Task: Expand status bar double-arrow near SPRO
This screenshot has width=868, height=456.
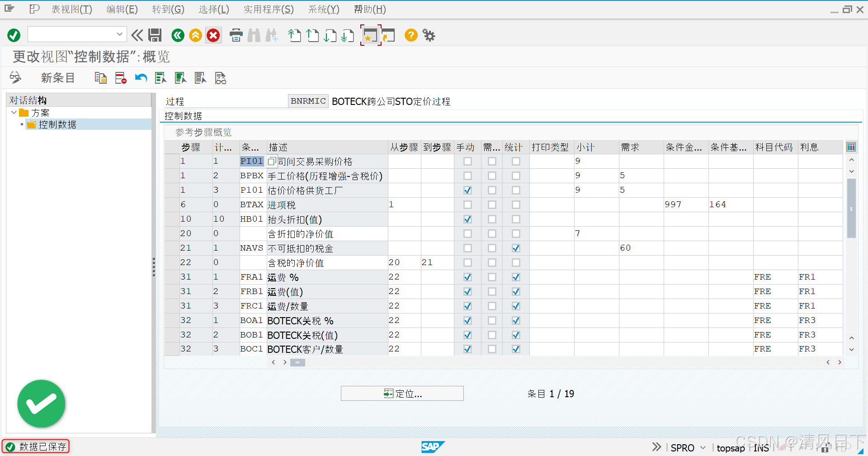Action: pos(656,447)
